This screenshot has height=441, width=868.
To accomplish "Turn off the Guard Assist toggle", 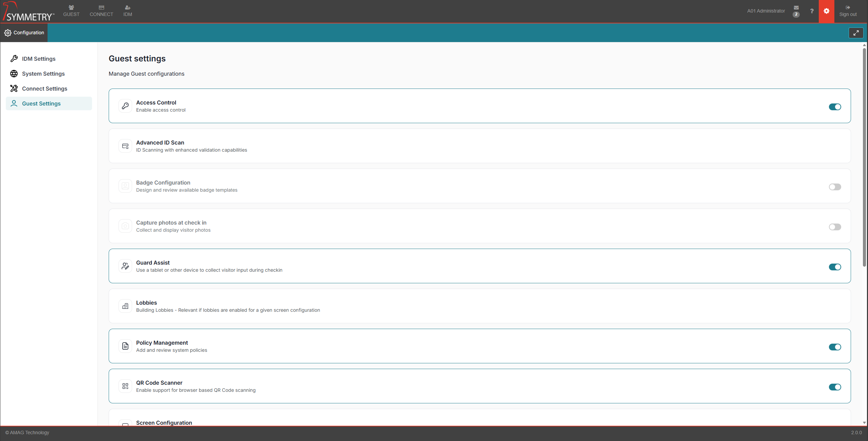I will tap(835, 267).
